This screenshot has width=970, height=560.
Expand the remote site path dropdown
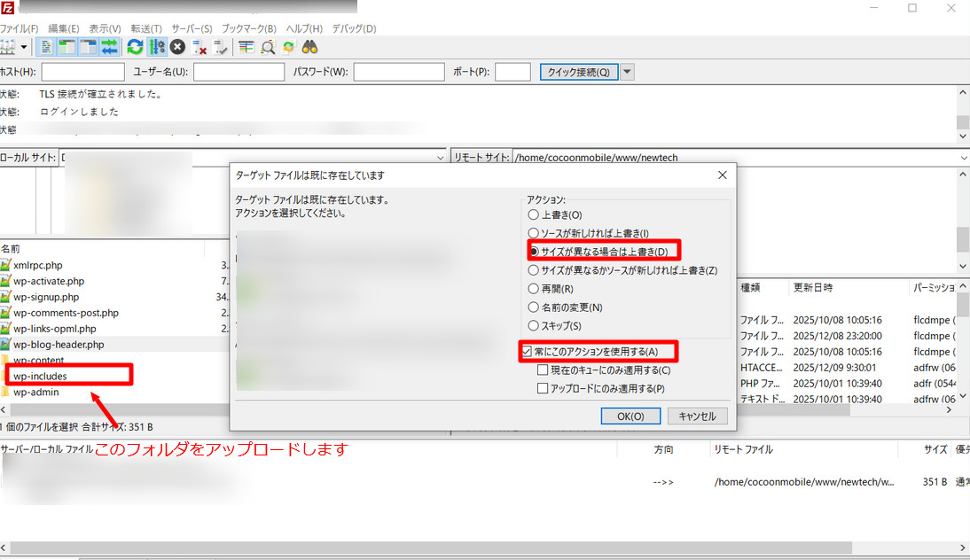coord(964,158)
